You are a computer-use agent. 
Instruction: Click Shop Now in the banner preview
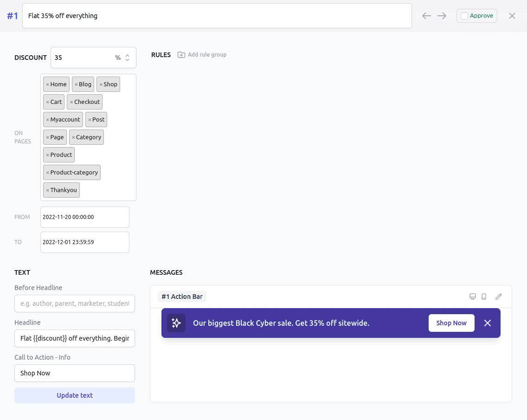pos(451,323)
